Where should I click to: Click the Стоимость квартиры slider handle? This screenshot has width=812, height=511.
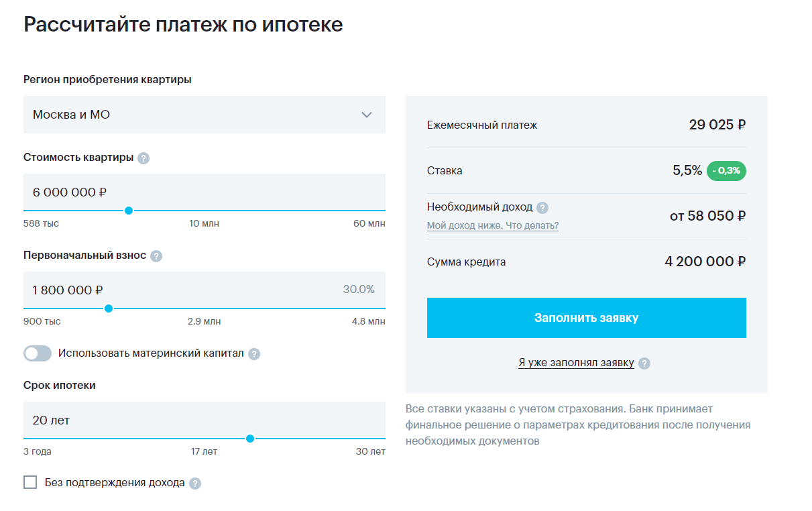(129, 211)
